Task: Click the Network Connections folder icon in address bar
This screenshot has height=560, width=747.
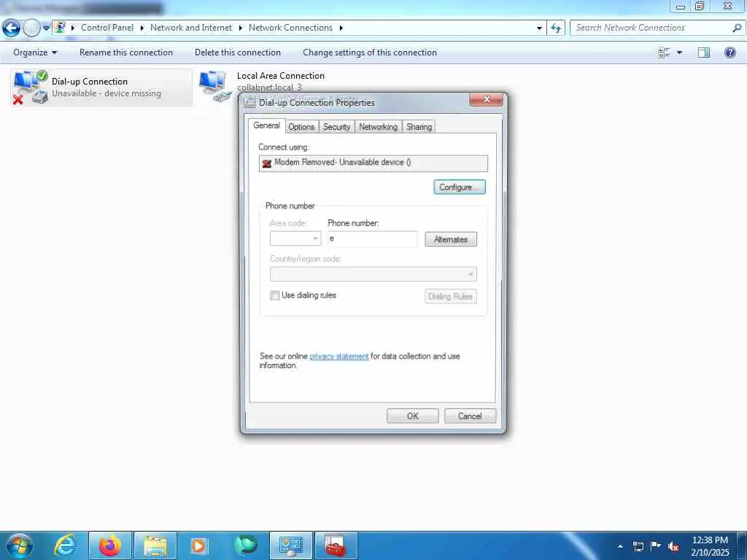Action: [x=59, y=27]
